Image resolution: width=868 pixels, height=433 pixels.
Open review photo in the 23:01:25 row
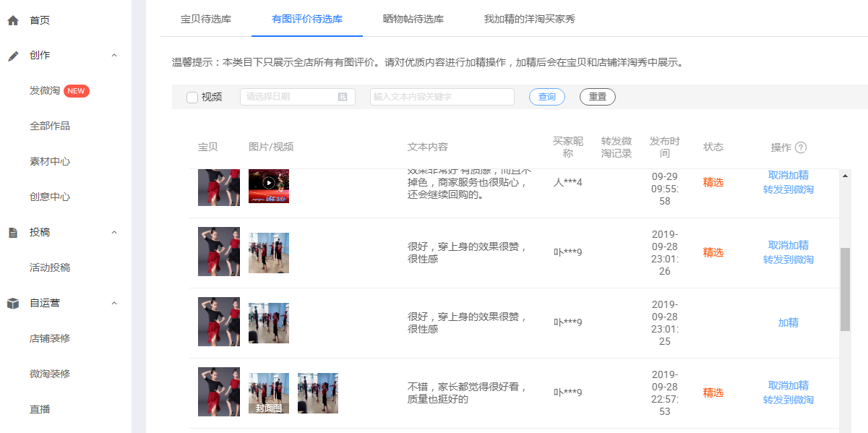[x=269, y=323]
